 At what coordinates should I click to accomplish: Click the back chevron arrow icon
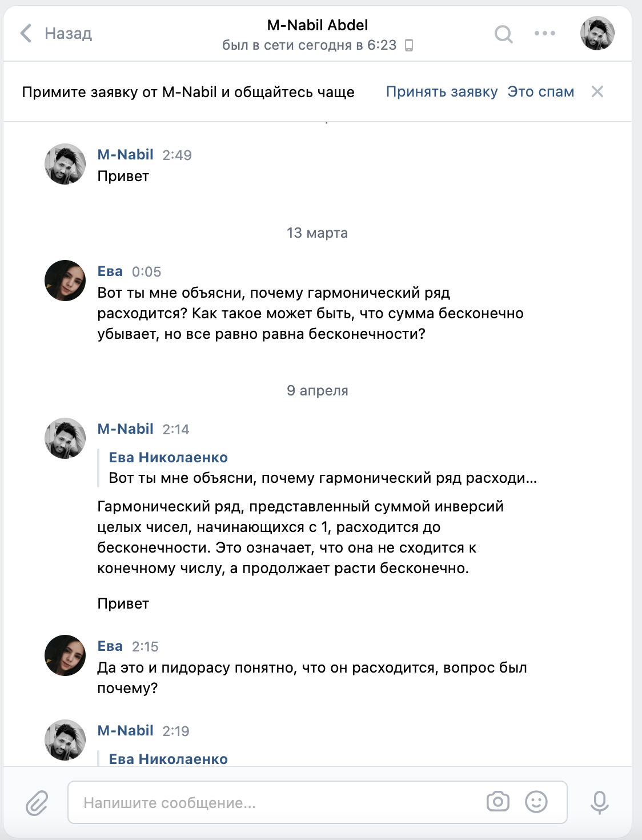coord(26,33)
